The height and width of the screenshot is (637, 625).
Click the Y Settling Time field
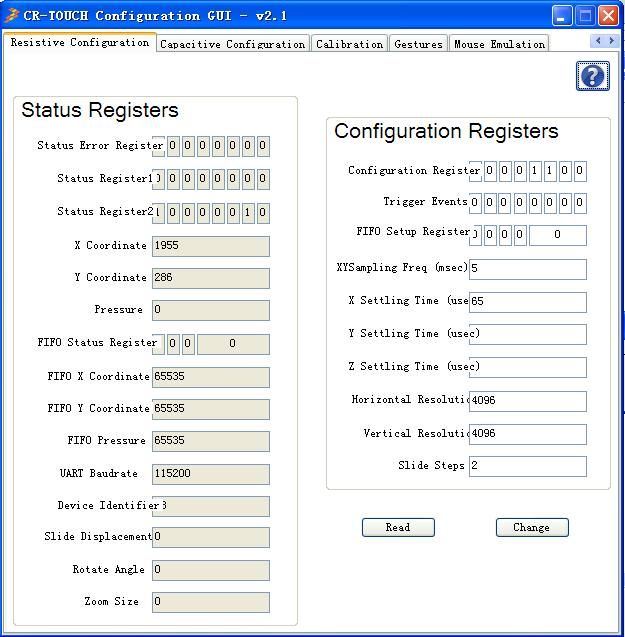[x=527, y=334]
